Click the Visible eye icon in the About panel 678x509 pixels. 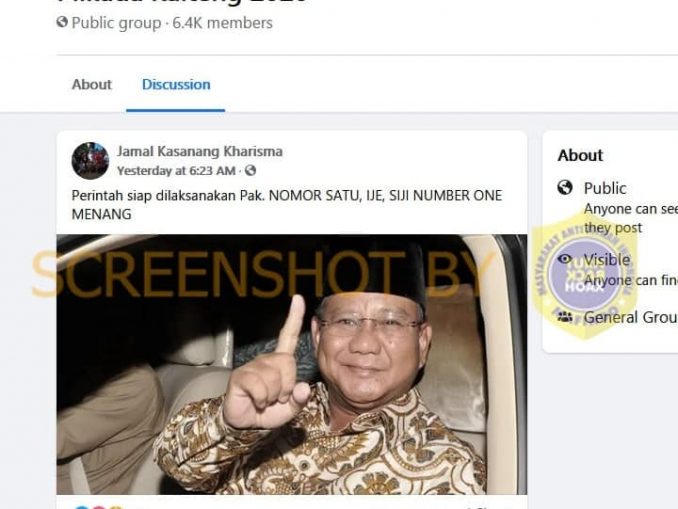coord(565,259)
